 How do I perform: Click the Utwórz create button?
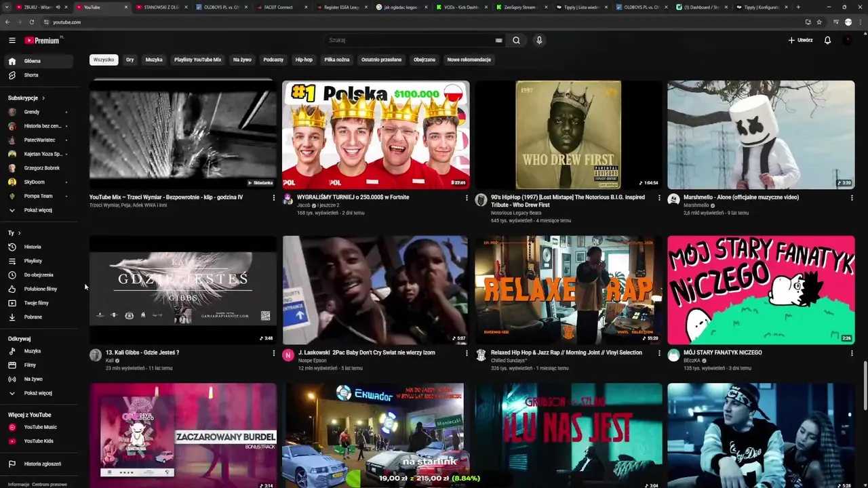[800, 41]
